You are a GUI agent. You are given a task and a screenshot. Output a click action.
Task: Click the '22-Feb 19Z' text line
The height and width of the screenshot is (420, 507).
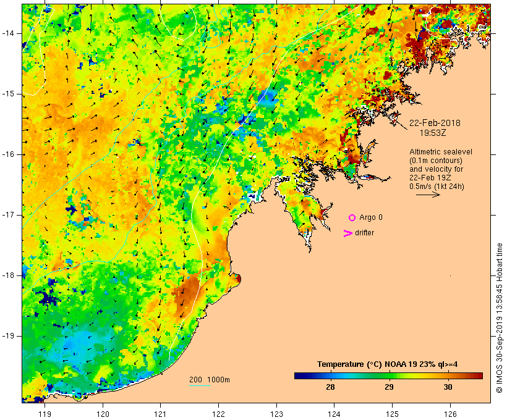430,178
